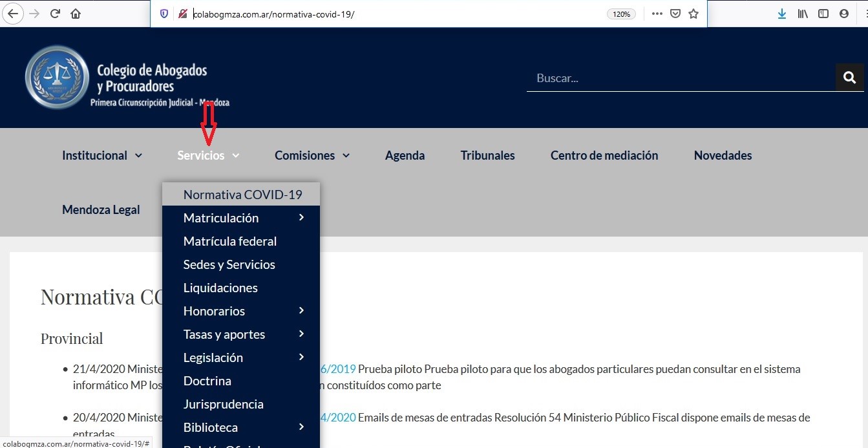Expand the Comisiones dropdown menu
The height and width of the screenshot is (448, 868).
point(312,155)
